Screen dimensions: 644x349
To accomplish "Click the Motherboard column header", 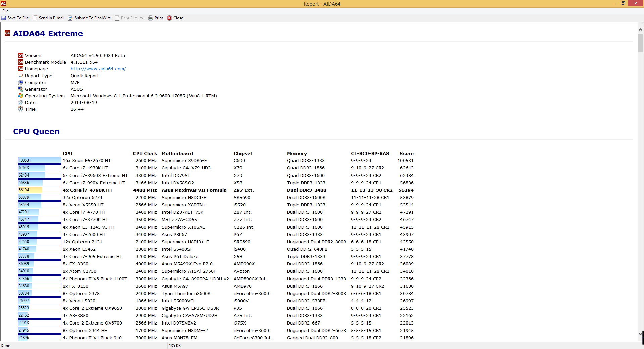I will point(177,153).
